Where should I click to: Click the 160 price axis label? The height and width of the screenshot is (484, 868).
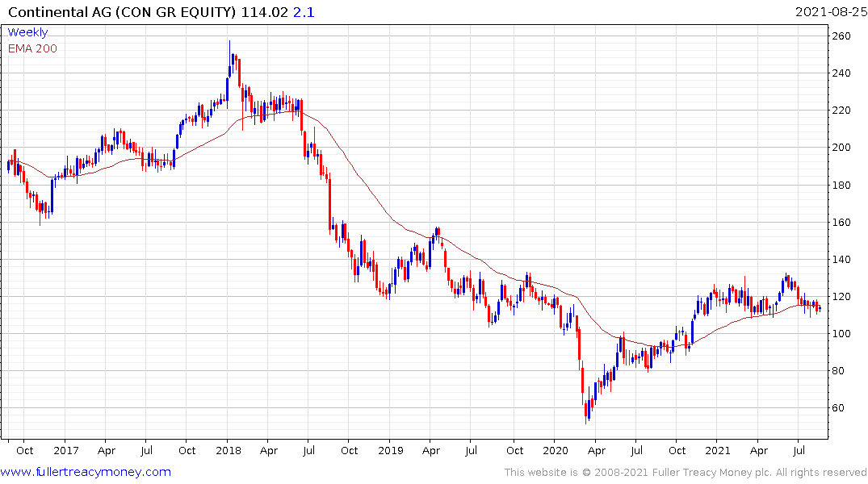[x=841, y=223]
